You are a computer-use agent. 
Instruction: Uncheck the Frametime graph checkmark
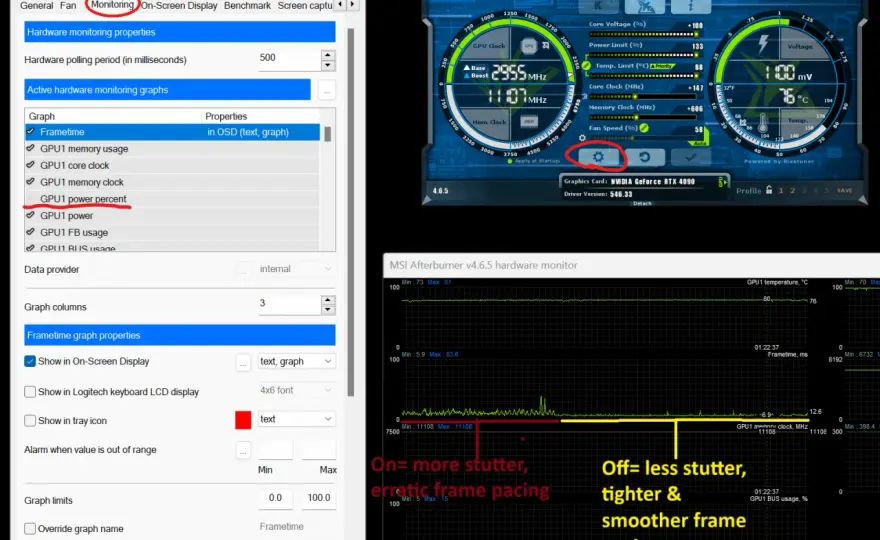30,131
